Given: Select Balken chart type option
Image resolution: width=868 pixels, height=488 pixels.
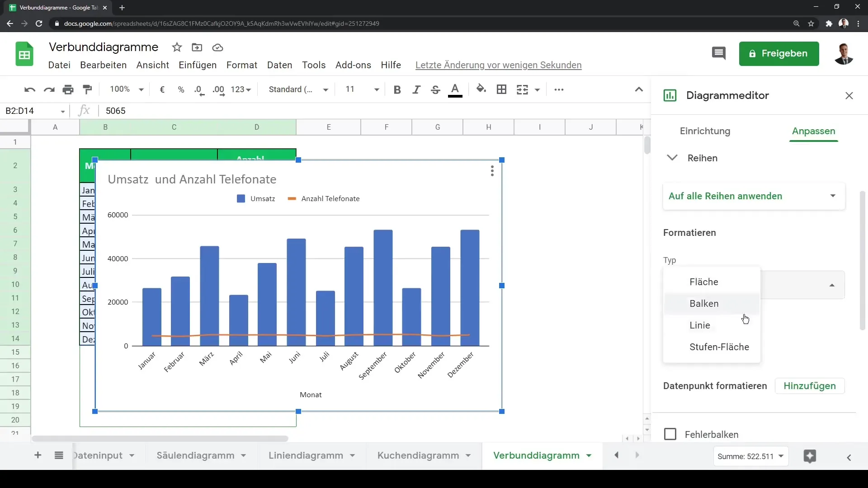Looking at the screenshot, I should [712, 304].
